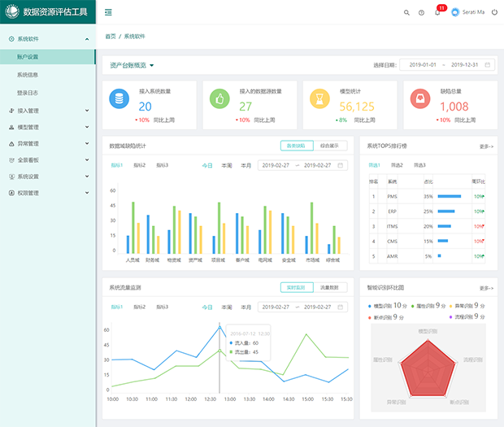The image size is (504, 427).
Task: Toggle 模型识别 legend item in radar chart
Action: pyautogui.click(x=387, y=306)
